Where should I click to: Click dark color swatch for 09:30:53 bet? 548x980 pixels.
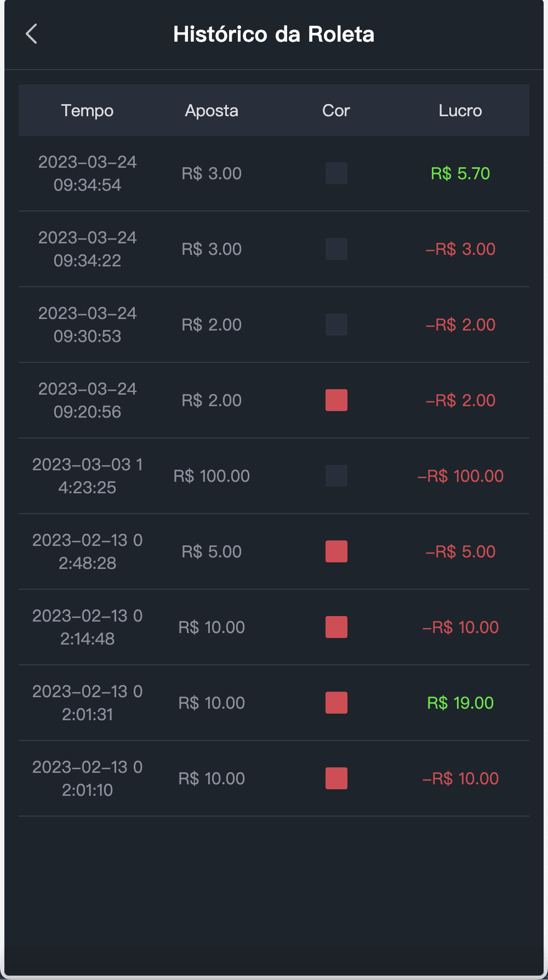336,324
